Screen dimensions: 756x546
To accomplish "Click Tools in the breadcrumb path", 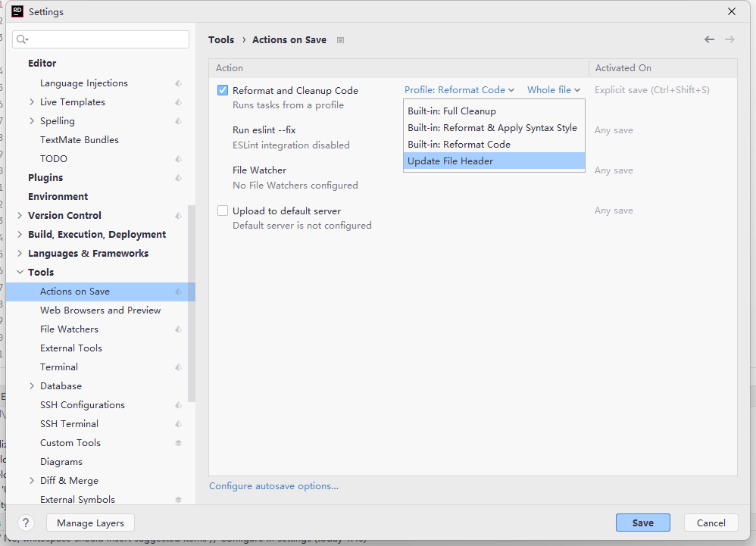I will pyautogui.click(x=221, y=39).
